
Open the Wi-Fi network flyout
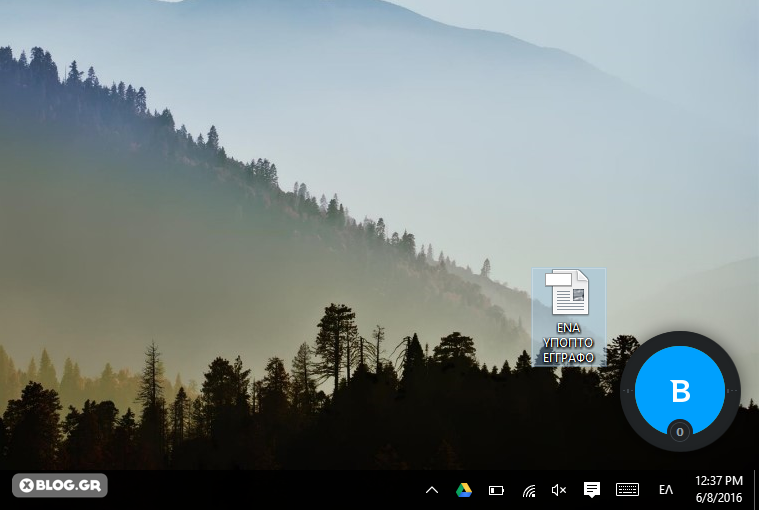[528, 490]
